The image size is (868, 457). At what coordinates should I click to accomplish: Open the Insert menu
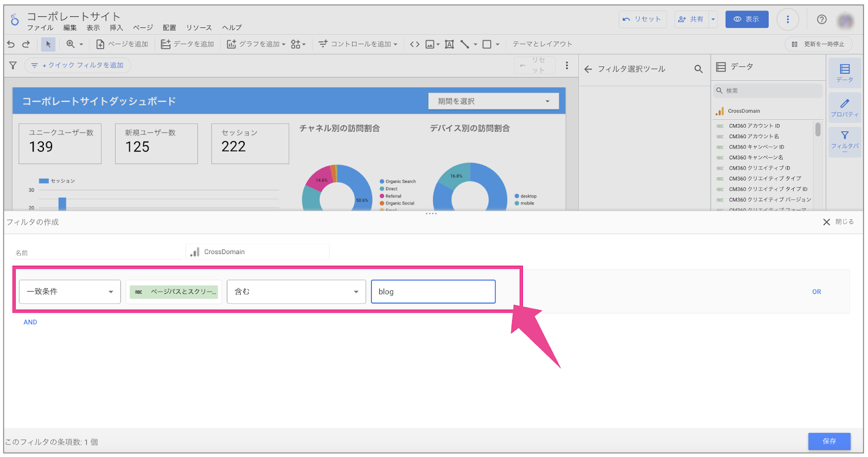pyautogui.click(x=117, y=28)
